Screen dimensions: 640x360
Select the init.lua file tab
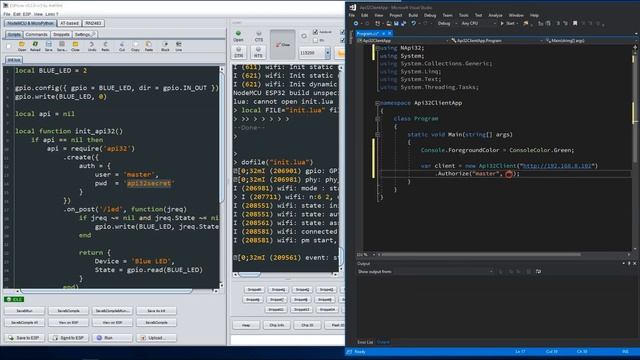click(x=14, y=60)
